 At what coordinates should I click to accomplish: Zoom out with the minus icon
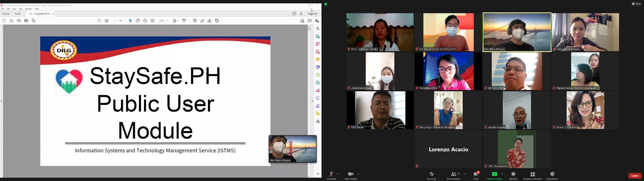(145, 21)
